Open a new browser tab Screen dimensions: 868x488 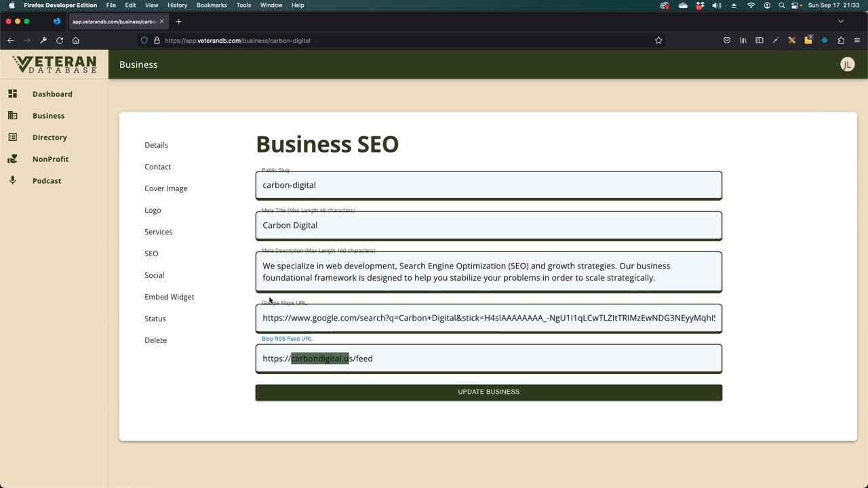pos(179,22)
